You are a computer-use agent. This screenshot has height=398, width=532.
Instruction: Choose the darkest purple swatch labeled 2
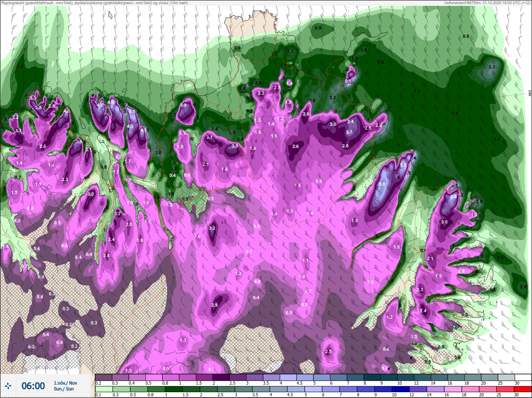click(x=222, y=377)
